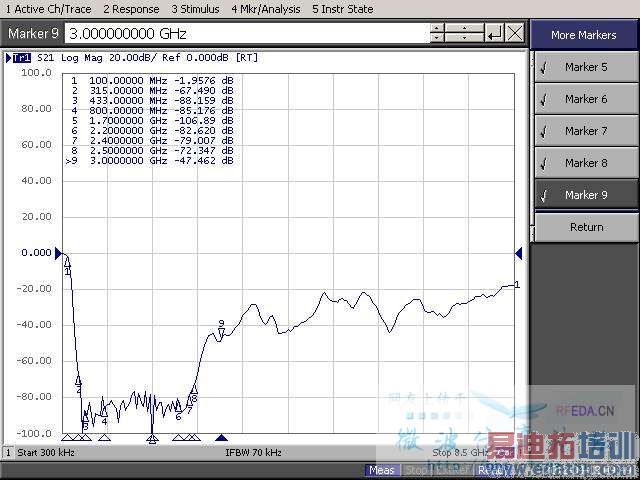
Task: Click the marker 9 row: 3.0000000 GHz -47.462 dB
Action: click(149, 160)
